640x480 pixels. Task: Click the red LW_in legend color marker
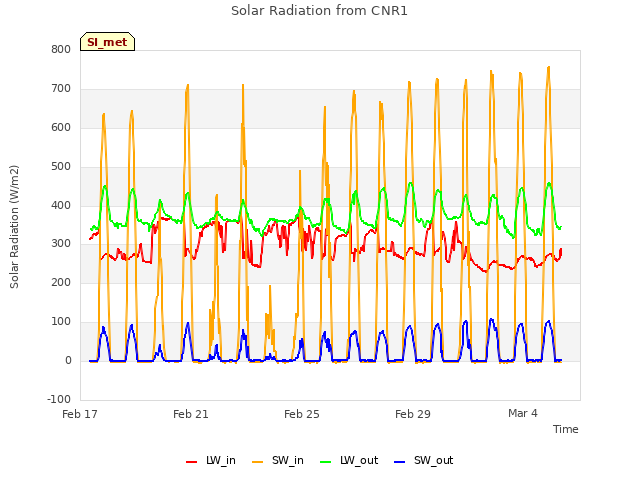(191, 462)
